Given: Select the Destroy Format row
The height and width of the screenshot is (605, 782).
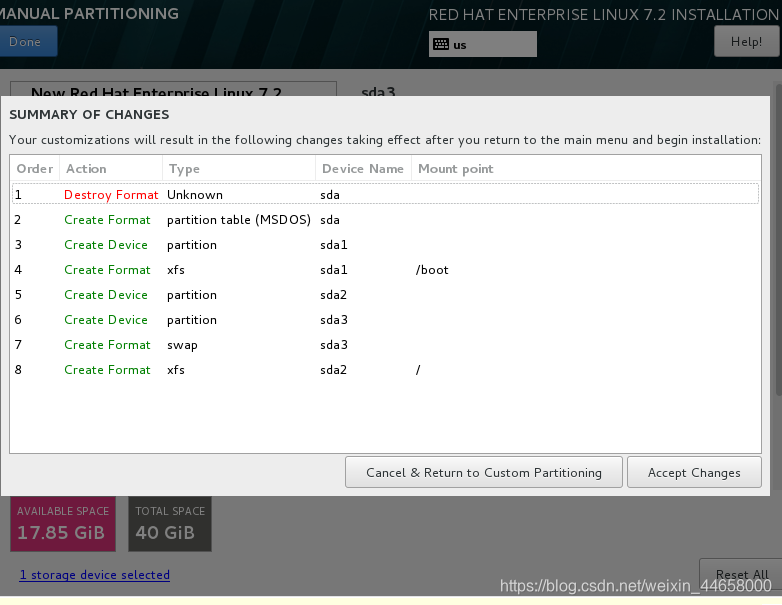Looking at the screenshot, I should click(x=386, y=195).
